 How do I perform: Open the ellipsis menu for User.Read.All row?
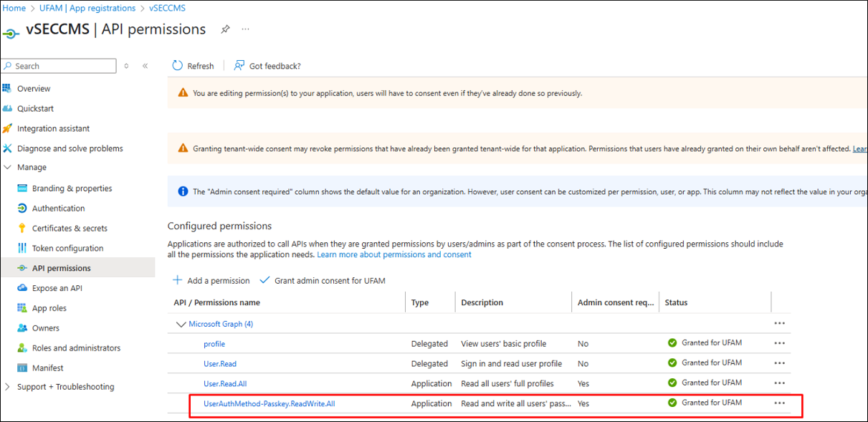[x=780, y=383]
